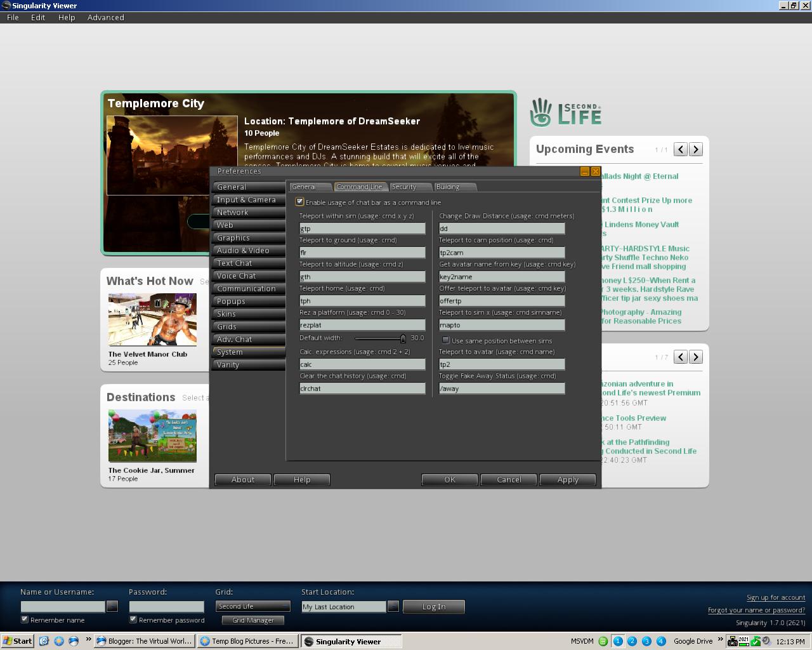The height and width of the screenshot is (650, 812).
Task: Open username history dropdown arrow
Action: [x=112, y=606]
